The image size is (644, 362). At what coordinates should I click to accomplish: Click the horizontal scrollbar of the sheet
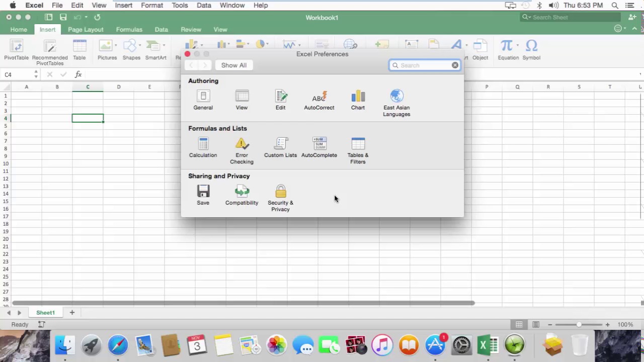[243, 303]
